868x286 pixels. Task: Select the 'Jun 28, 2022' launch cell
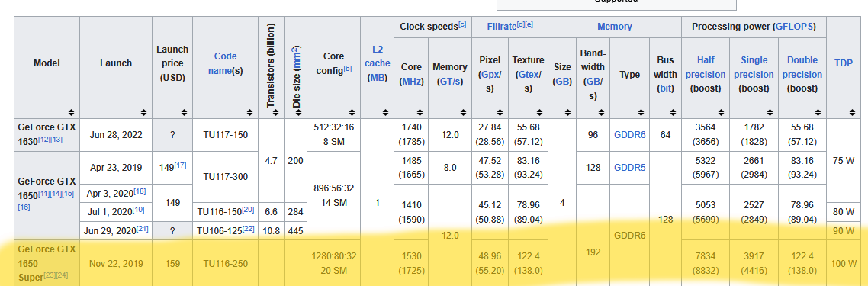pos(116,134)
